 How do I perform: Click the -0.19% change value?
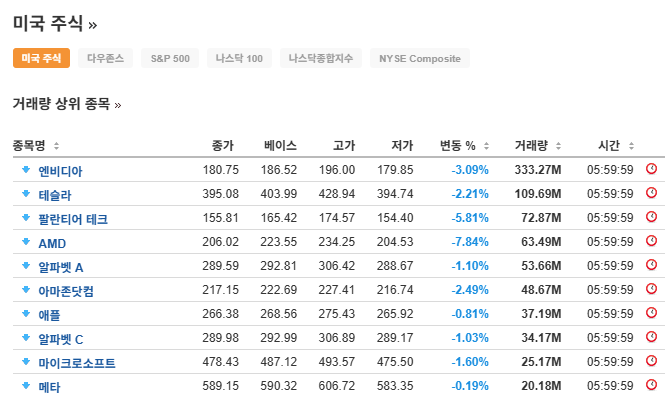[x=470, y=386]
